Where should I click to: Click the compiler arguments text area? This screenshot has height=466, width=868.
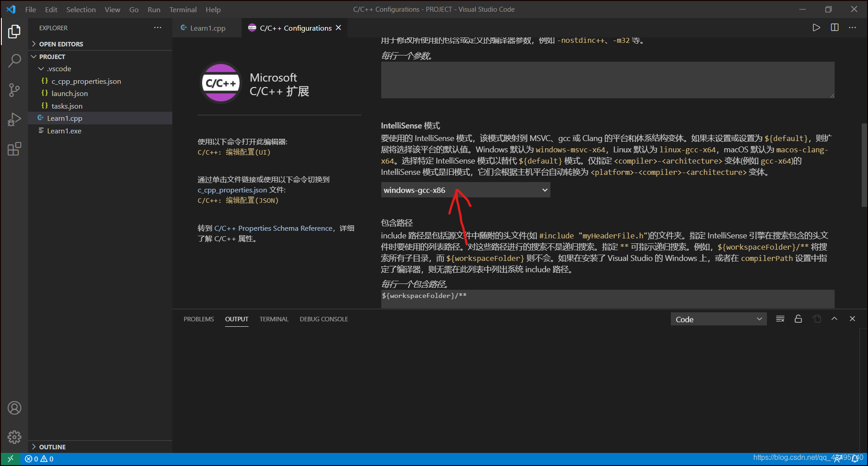tap(608, 80)
